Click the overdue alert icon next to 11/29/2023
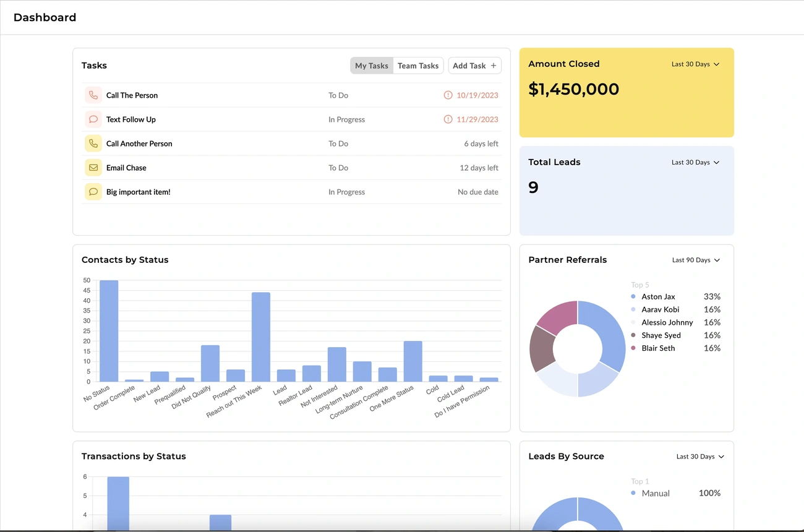The height and width of the screenshot is (532, 804). [x=448, y=119]
